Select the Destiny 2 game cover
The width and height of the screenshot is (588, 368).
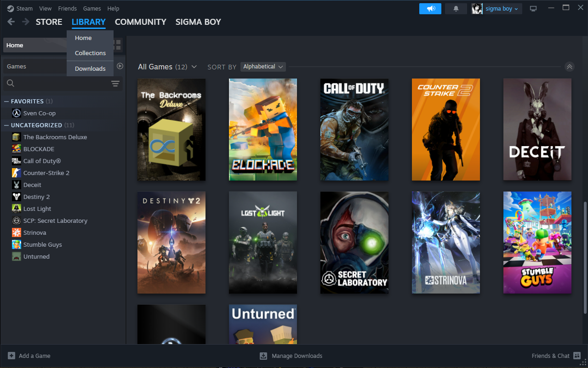[171, 243]
